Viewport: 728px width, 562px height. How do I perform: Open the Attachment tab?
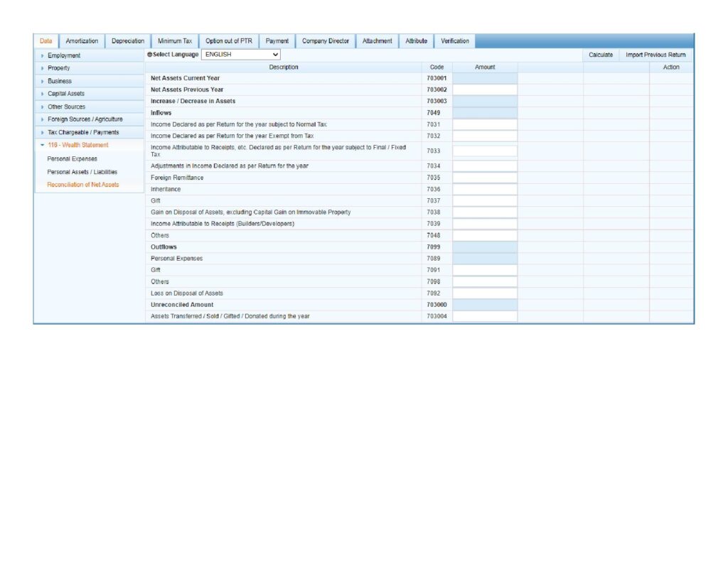point(377,41)
